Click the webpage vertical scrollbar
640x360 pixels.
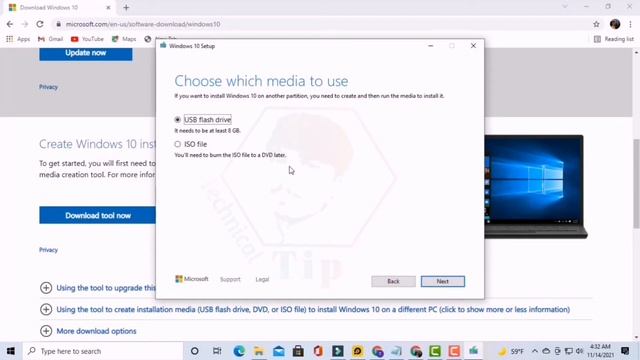coord(636,184)
